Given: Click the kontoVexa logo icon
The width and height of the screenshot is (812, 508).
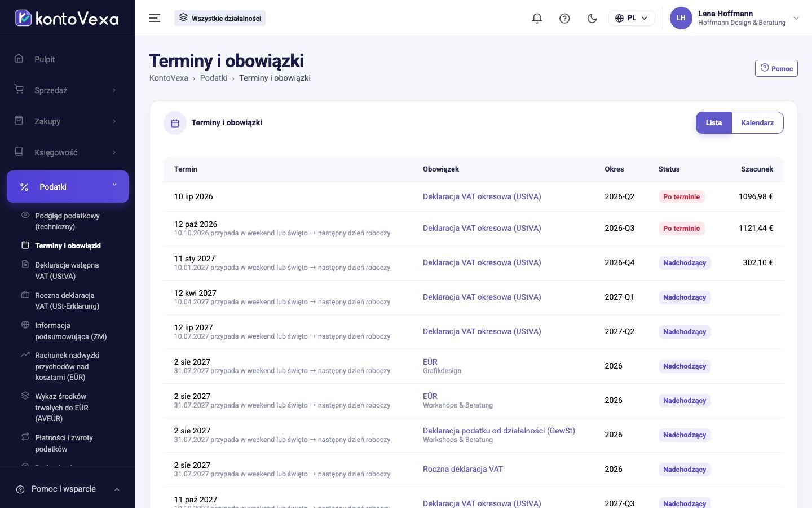Looking at the screenshot, I should click(x=23, y=18).
